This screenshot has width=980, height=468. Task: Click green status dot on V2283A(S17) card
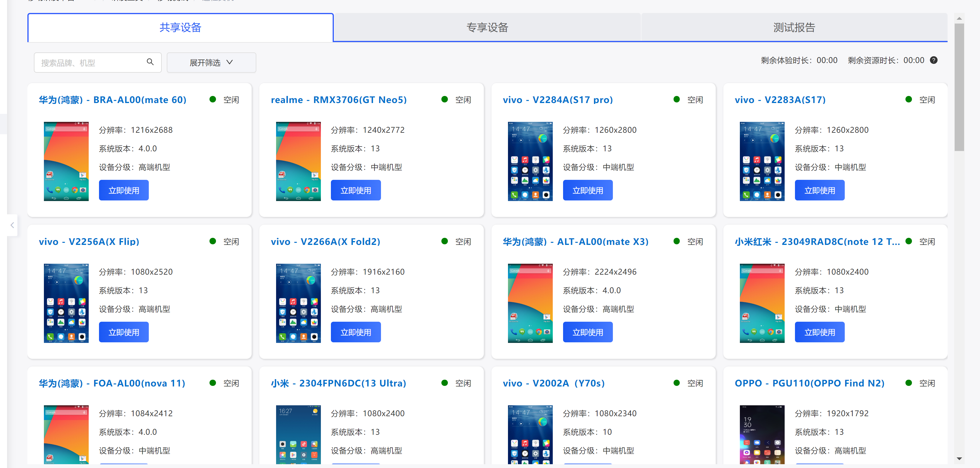(x=908, y=99)
